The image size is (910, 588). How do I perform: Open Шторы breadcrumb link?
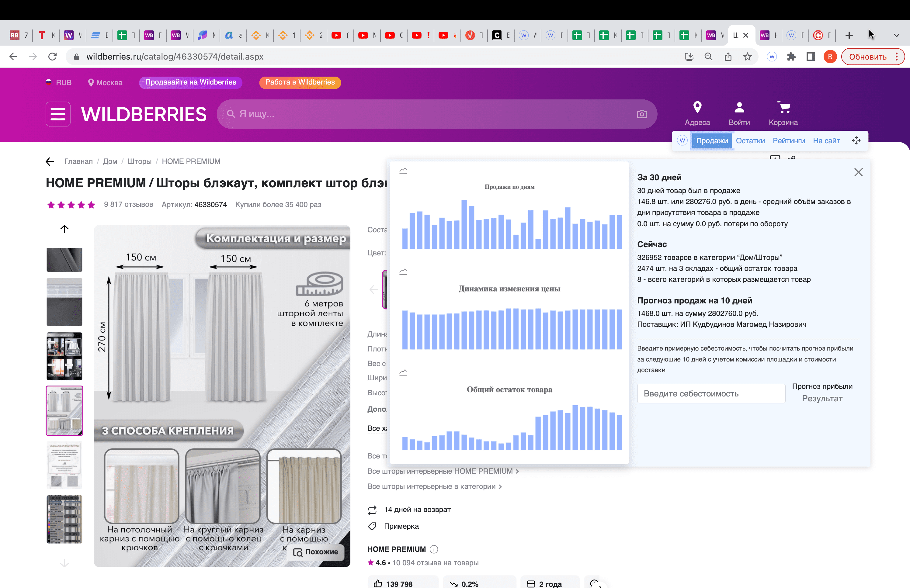point(139,161)
